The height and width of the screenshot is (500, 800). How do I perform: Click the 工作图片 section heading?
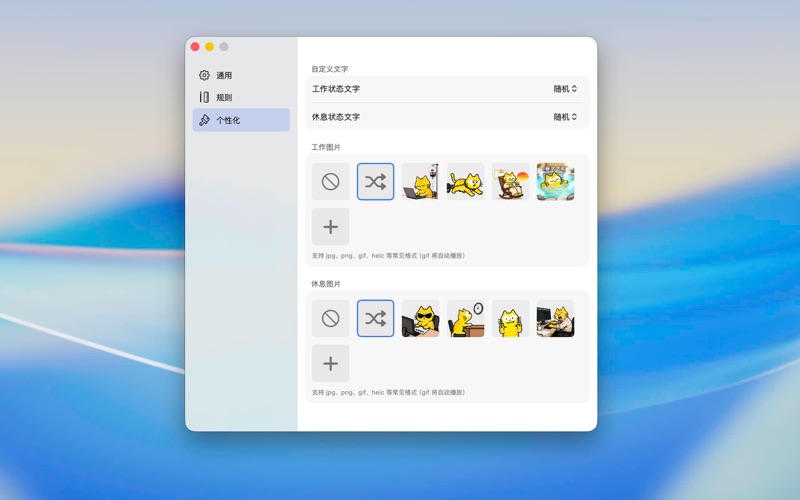click(326, 147)
